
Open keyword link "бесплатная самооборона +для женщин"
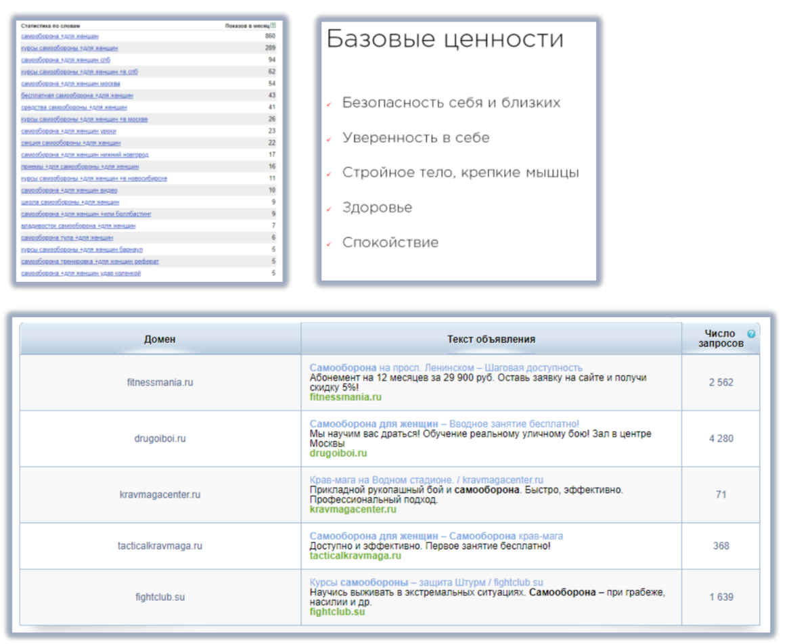[x=77, y=95]
